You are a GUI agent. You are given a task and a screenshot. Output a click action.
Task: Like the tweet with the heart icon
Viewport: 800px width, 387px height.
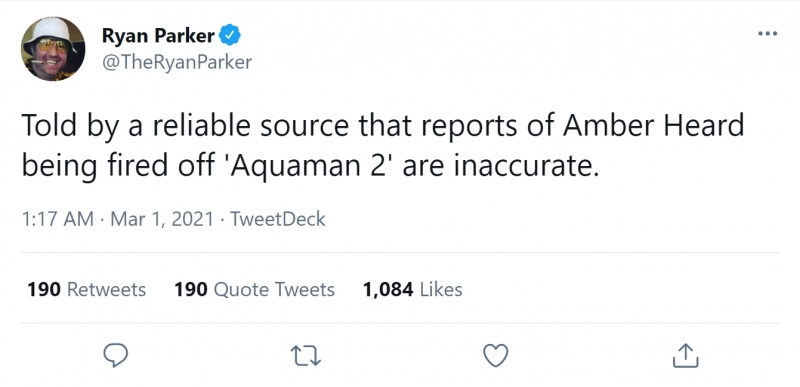pos(496,355)
